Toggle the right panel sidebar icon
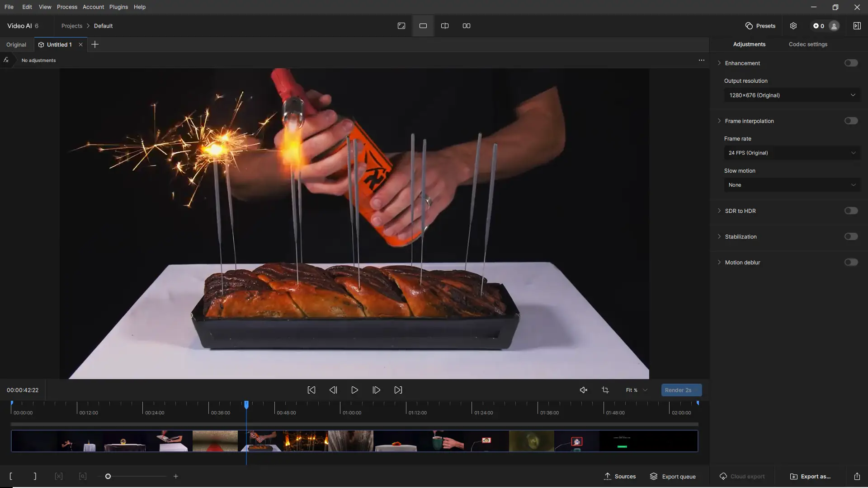 (x=857, y=26)
